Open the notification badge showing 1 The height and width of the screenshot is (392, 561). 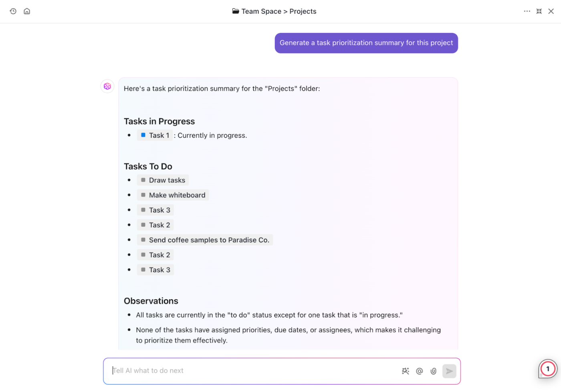548,369
